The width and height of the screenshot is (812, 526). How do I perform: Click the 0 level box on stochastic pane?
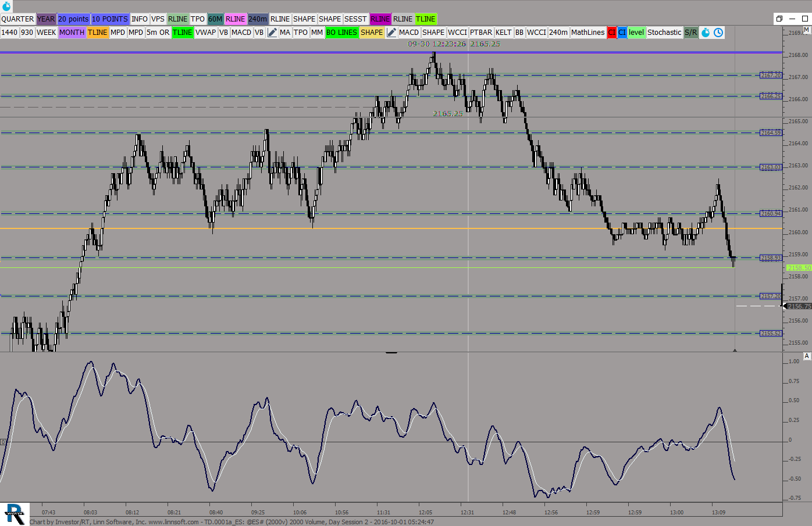[x=3, y=442]
